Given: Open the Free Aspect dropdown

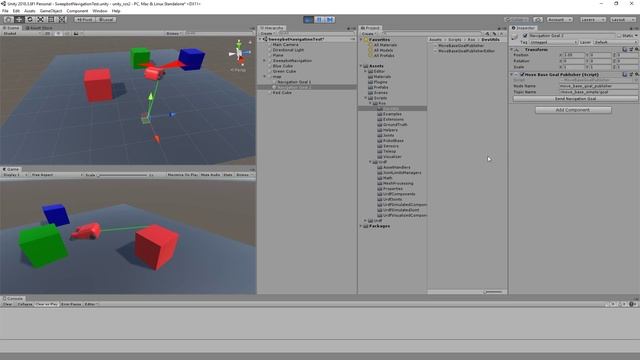Looking at the screenshot, I should pos(56,175).
